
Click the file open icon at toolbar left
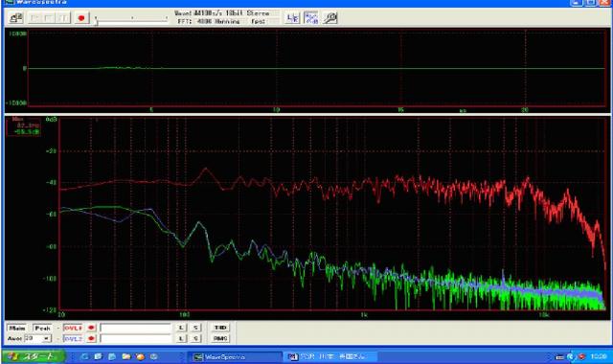[x=16, y=18]
